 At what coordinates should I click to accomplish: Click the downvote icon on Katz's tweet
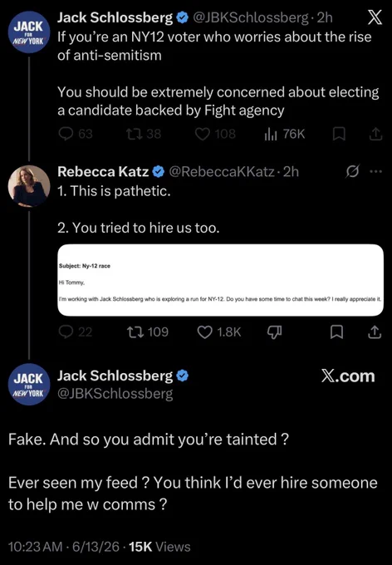(274, 332)
